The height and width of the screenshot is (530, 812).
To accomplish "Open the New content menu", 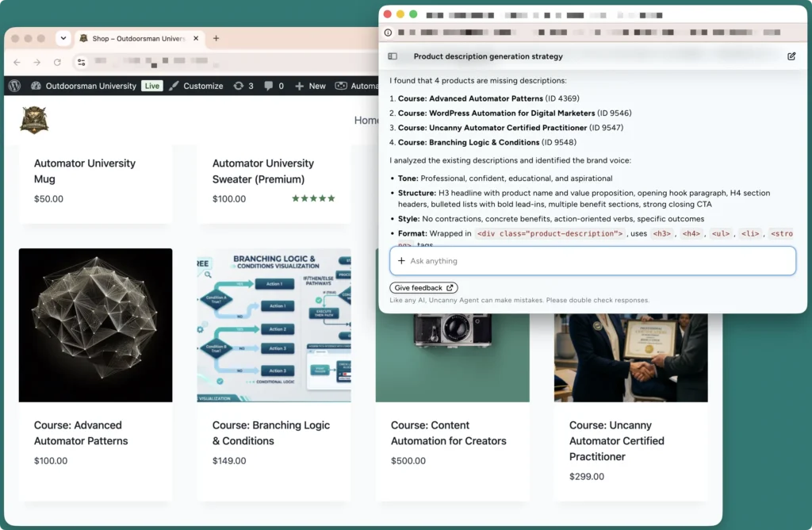I will pos(310,86).
